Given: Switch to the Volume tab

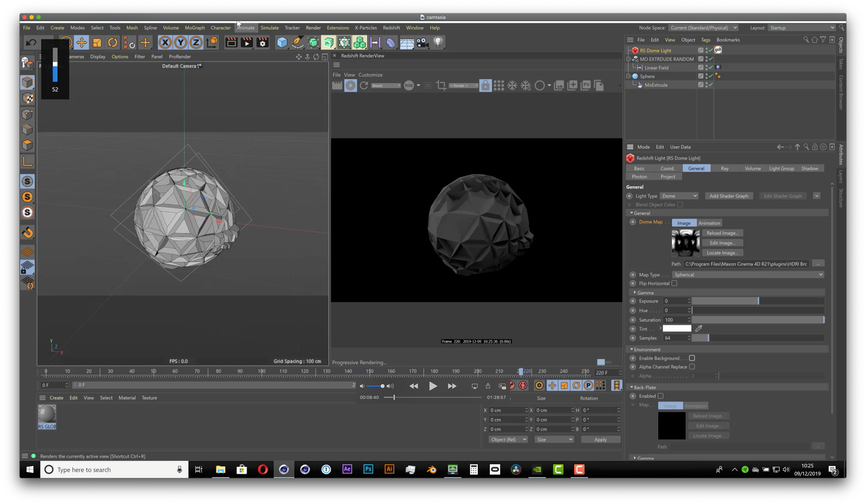Looking at the screenshot, I should click(753, 168).
